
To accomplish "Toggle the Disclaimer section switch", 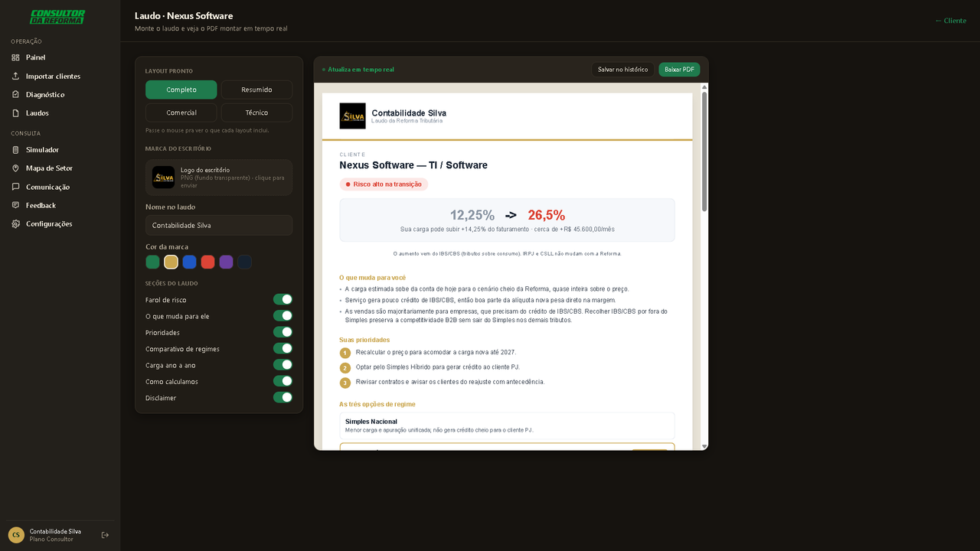I will (x=283, y=397).
